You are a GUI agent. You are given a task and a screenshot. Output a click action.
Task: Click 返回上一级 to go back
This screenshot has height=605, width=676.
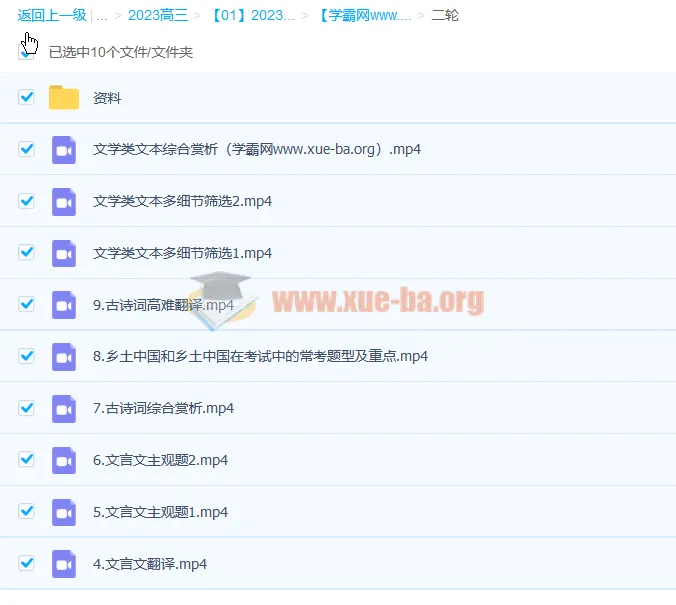pyautogui.click(x=51, y=16)
